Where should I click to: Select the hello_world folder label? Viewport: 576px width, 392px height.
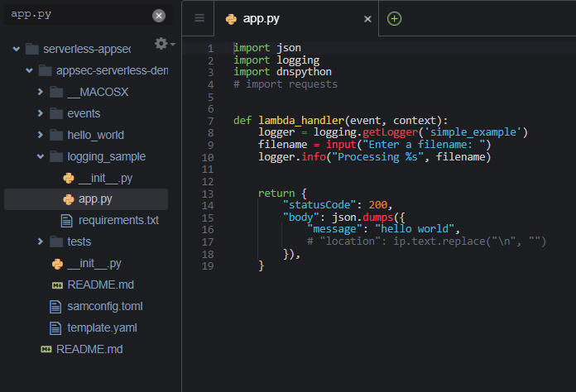[95, 135]
